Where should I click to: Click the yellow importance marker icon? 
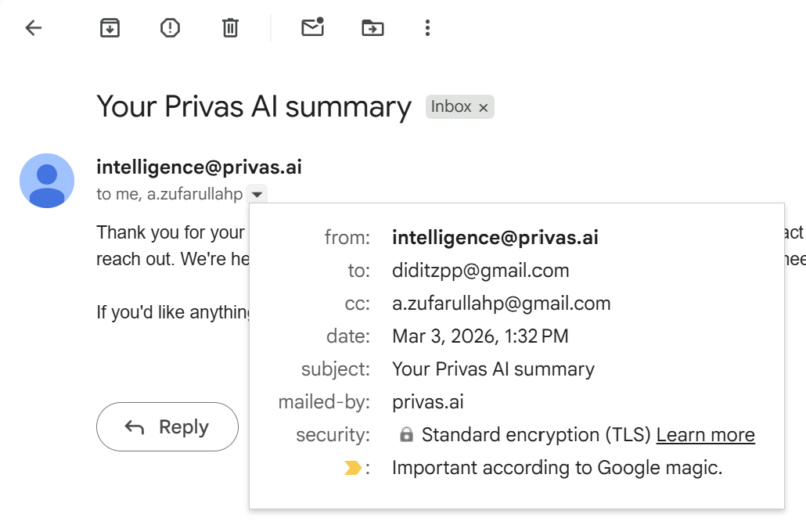(352, 468)
